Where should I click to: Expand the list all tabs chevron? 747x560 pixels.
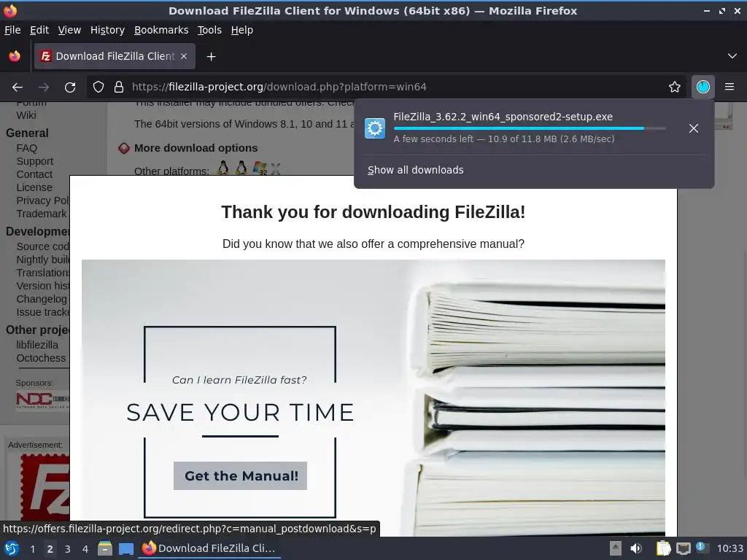732,56
